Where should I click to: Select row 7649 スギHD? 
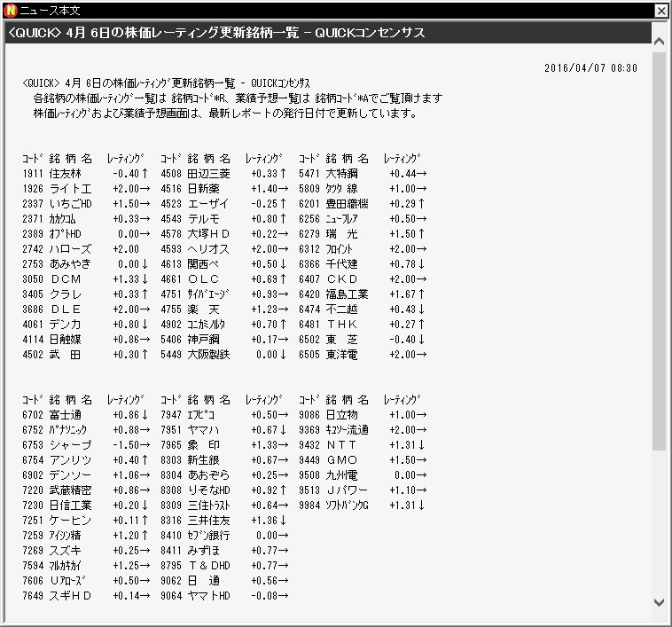coord(86,596)
